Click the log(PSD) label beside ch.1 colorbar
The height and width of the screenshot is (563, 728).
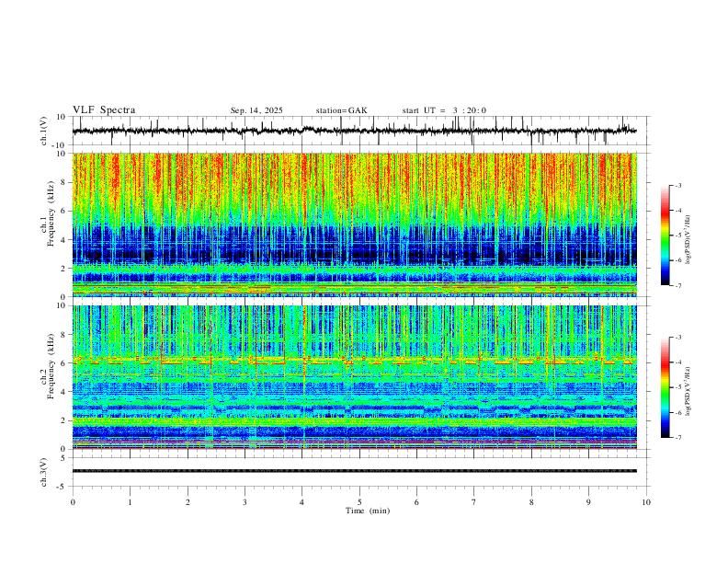[688, 239]
